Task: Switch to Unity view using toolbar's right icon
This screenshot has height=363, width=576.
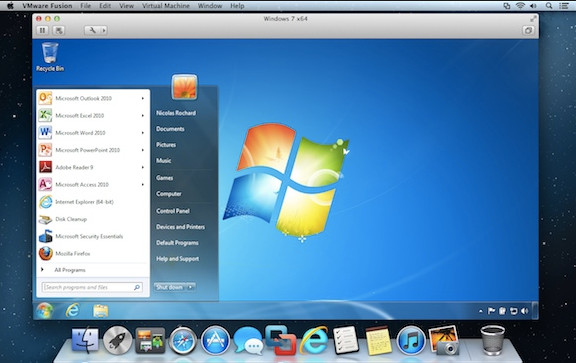Action: click(528, 30)
